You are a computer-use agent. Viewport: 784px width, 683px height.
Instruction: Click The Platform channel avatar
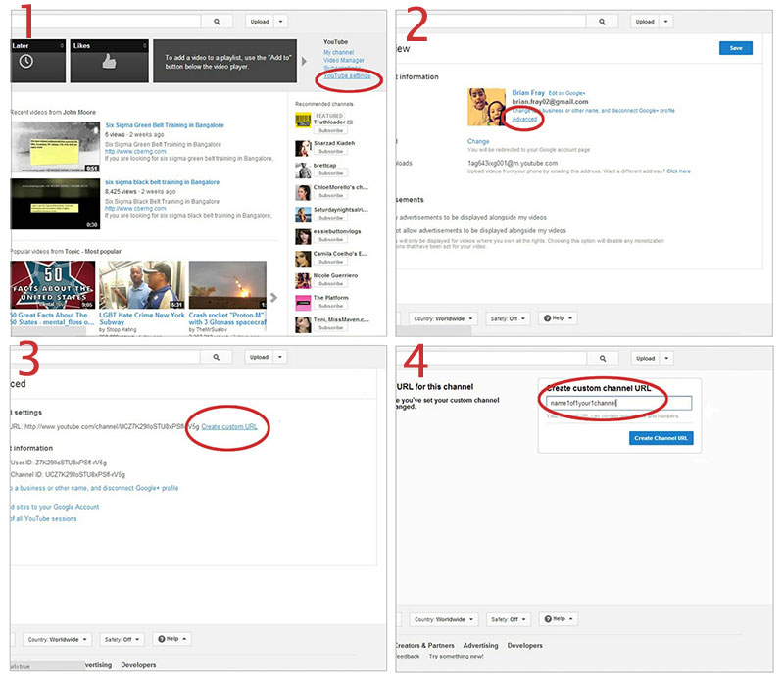coord(303,303)
